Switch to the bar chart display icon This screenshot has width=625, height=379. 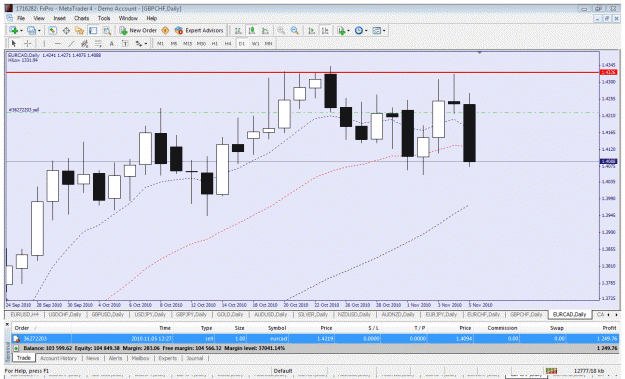(238, 31)
